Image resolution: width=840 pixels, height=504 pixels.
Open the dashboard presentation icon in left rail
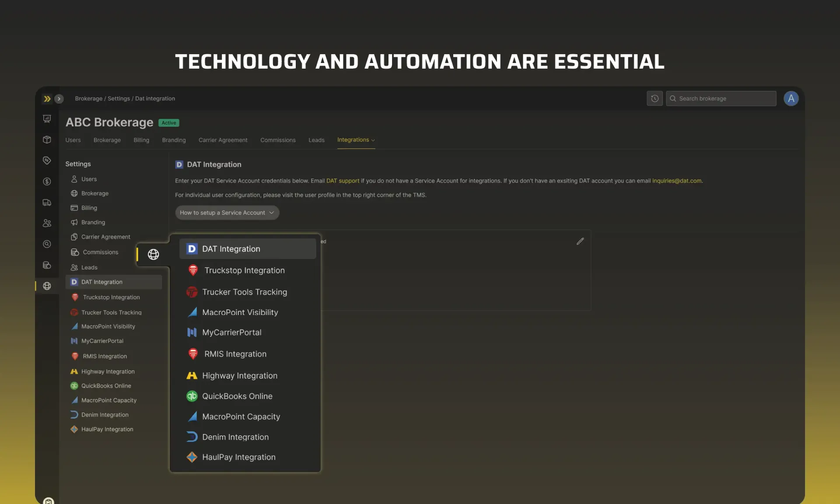(47, 119)
